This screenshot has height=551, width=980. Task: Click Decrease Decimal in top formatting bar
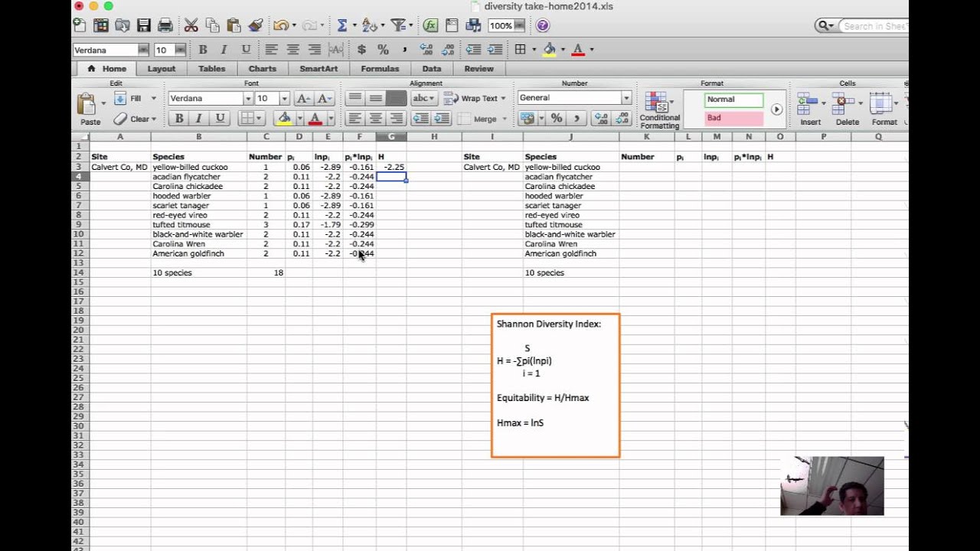pos(448,50)
